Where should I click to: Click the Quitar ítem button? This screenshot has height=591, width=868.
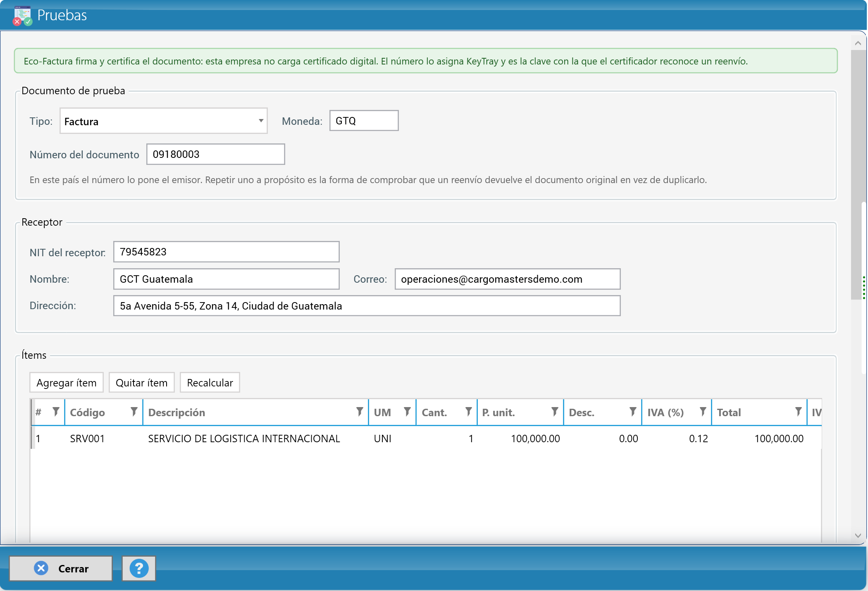(x=142, y=383)
